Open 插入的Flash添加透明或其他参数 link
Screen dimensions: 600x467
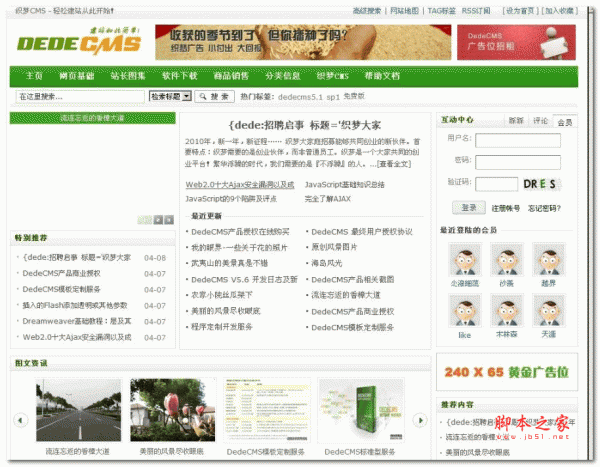[x=75, y=305]
